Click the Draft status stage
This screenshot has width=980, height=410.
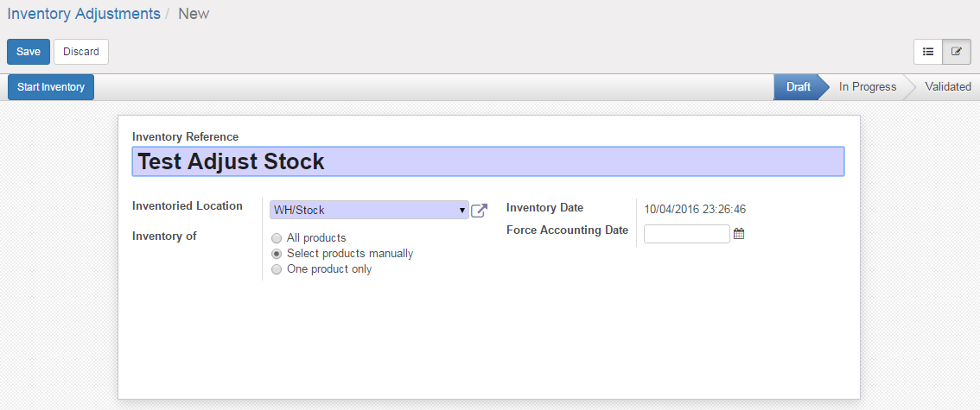click(x=798, y=87)
